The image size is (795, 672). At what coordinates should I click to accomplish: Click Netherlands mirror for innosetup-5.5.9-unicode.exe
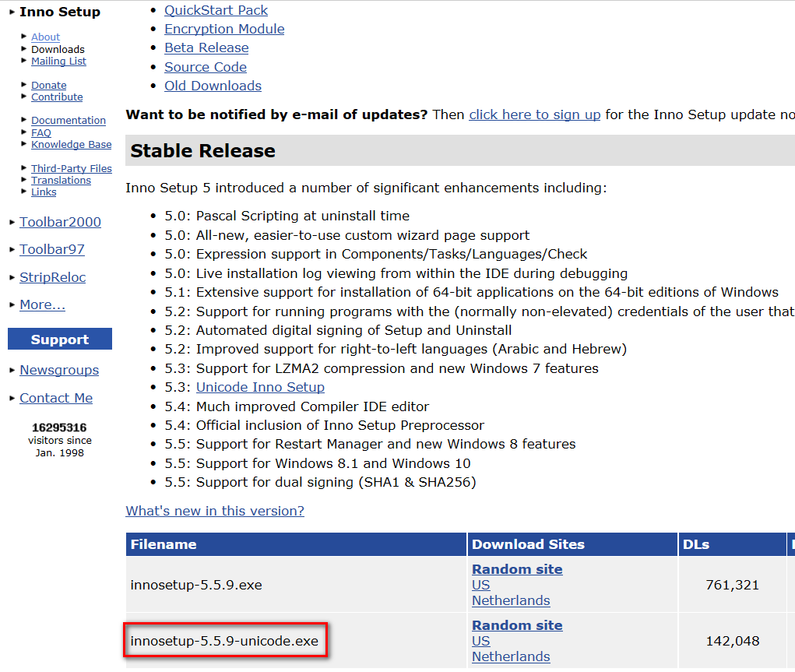[x=511, y=656]
